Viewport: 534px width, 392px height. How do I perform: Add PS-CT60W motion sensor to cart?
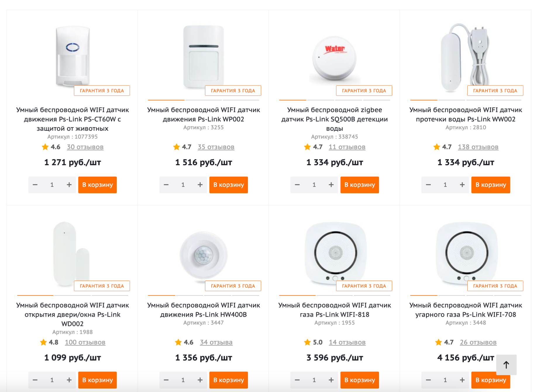97,185
